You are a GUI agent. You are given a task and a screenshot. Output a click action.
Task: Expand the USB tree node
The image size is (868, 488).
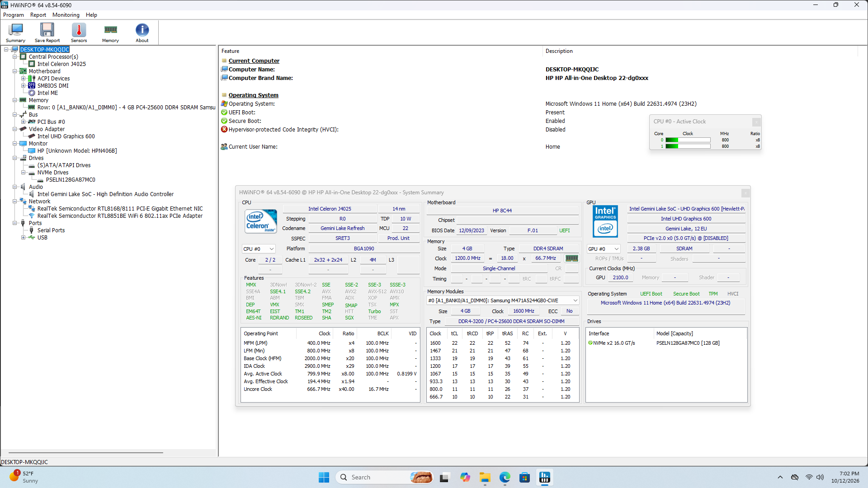[24, 238]
